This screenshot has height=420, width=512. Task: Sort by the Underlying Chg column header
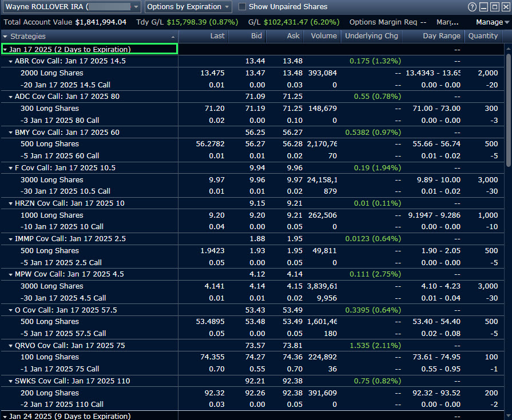click(x=371, y=36)
